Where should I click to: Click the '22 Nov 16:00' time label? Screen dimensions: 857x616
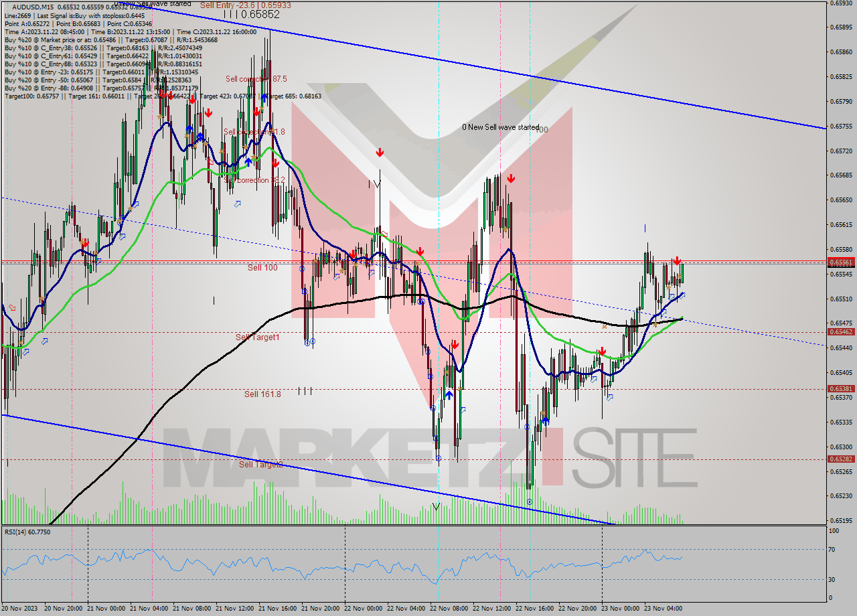pyautogui.click(x=536, y=609)
